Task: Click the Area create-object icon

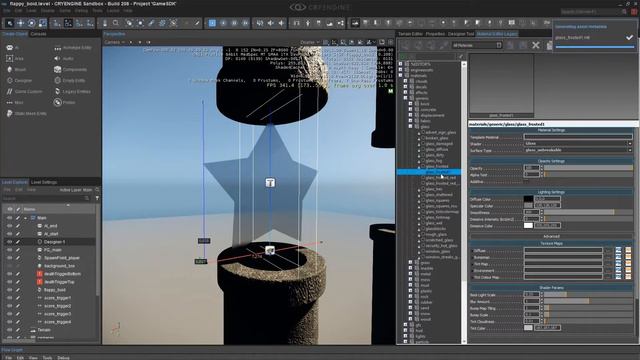Action: 9,59
